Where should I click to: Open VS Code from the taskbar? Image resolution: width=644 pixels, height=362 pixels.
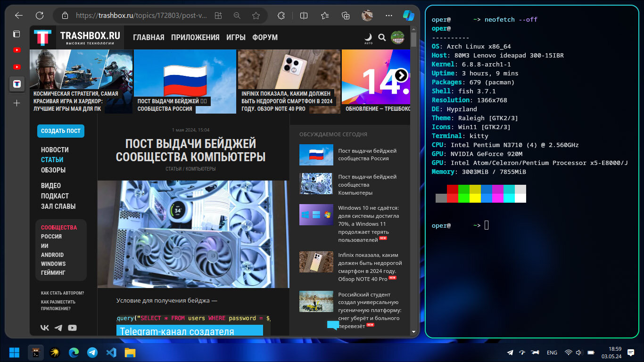pos(111,352)
